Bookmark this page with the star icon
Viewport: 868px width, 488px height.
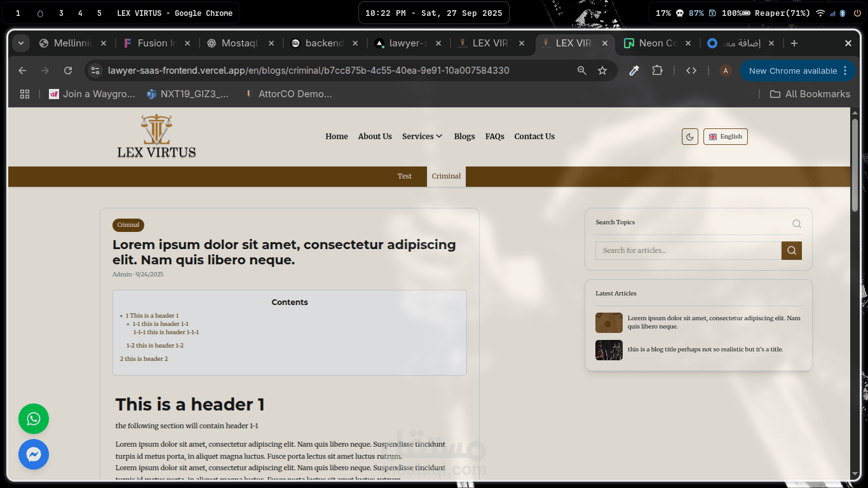602,71
